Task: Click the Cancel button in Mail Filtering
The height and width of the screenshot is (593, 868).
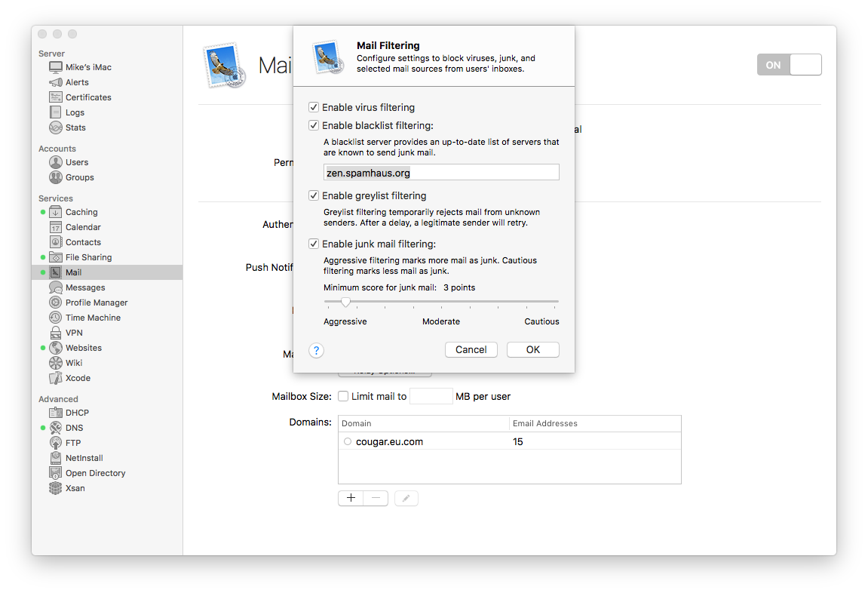Action: pos(471,349)
